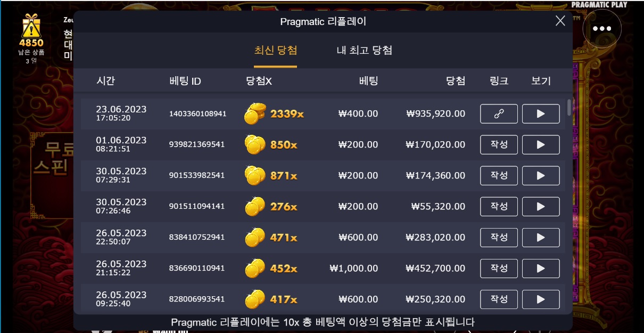
Task: Play replay of the 471x win
Action: point(540,237)
